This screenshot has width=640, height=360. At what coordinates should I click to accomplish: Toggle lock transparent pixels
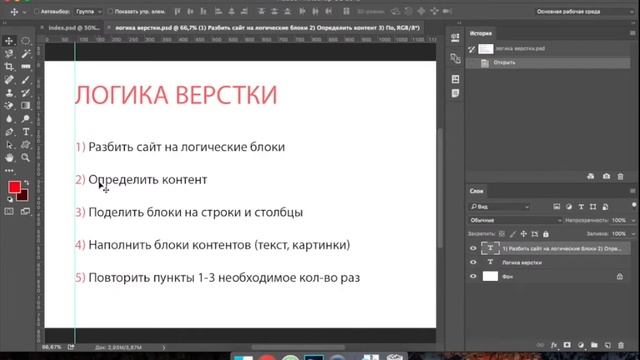502,234
